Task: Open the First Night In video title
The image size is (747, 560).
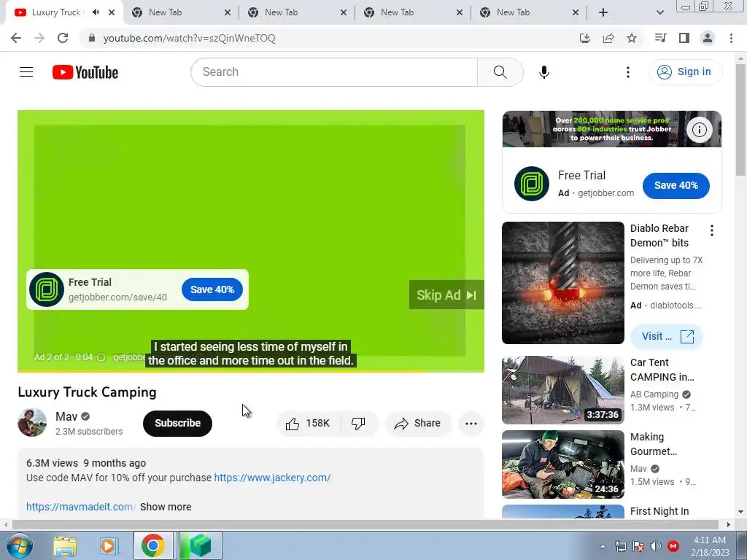Action: 659,511
